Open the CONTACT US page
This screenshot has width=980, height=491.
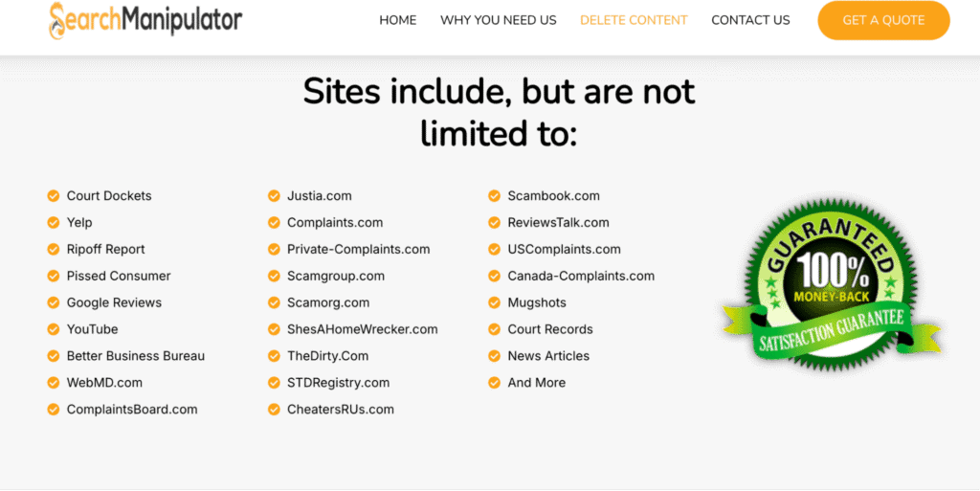[x=750, y=20]
